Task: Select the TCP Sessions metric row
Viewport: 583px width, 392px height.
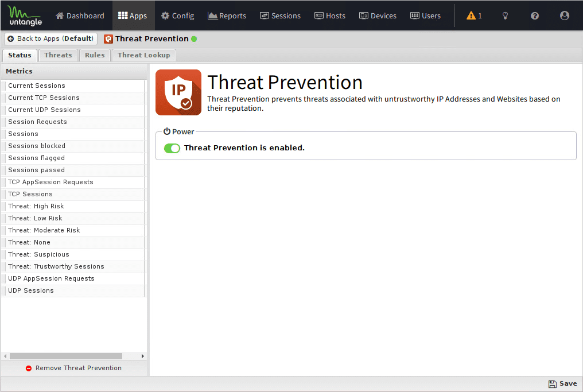Action: pyautogui.click(x=73, y=194)
